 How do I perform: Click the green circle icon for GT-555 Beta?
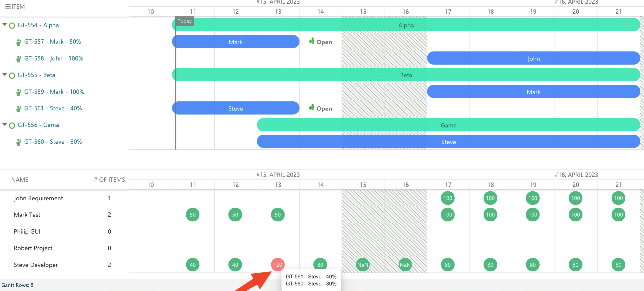click(x=12, y=76)
